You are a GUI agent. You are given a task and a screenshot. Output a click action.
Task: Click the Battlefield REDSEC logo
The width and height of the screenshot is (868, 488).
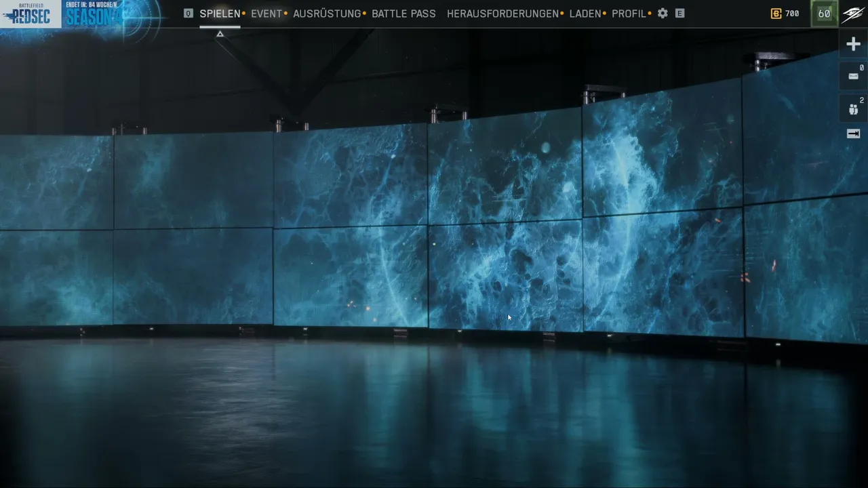click(x=31, y=14)
